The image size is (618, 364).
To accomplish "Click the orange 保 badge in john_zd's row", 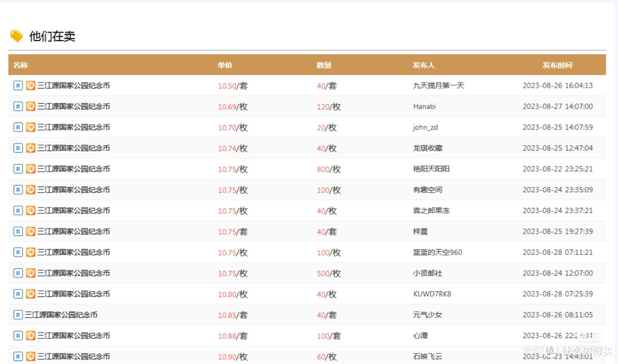I will 31,128.
